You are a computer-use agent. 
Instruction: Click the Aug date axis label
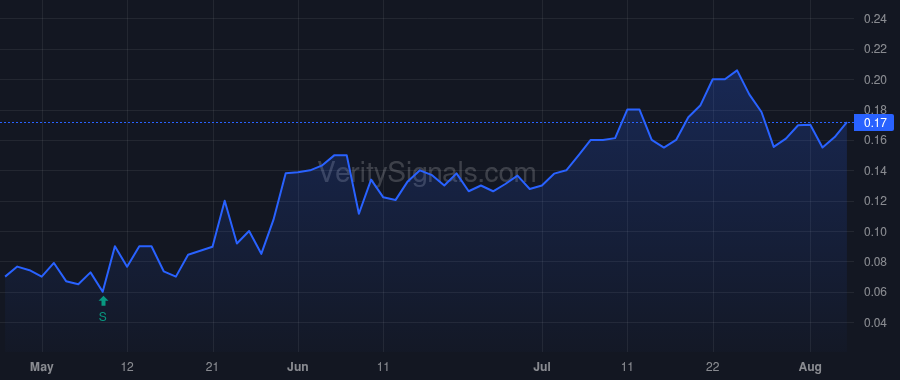810,367
